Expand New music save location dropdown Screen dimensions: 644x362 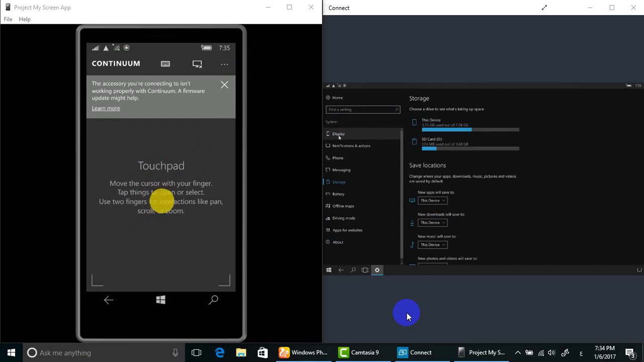tap(433, 245)
